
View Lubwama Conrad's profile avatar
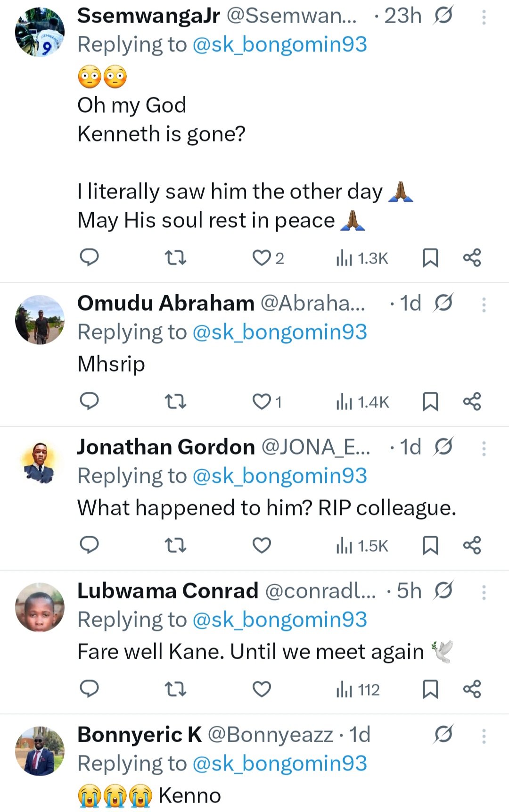click(40, 607)
